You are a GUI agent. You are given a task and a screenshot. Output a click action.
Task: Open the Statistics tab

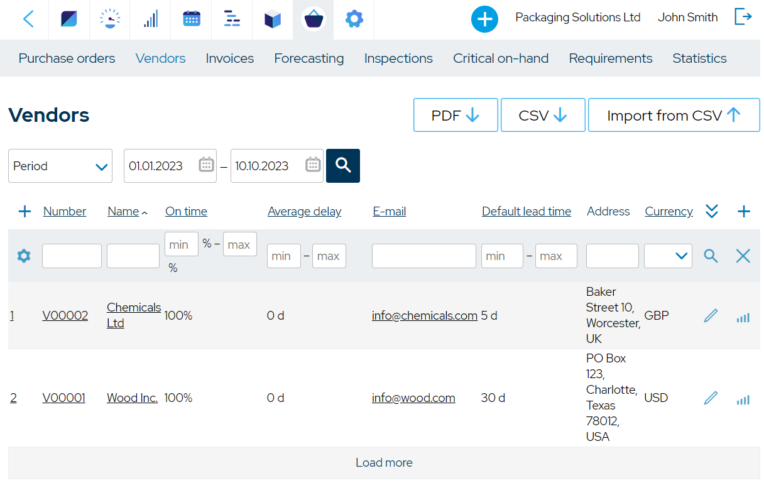click(699, 58)
